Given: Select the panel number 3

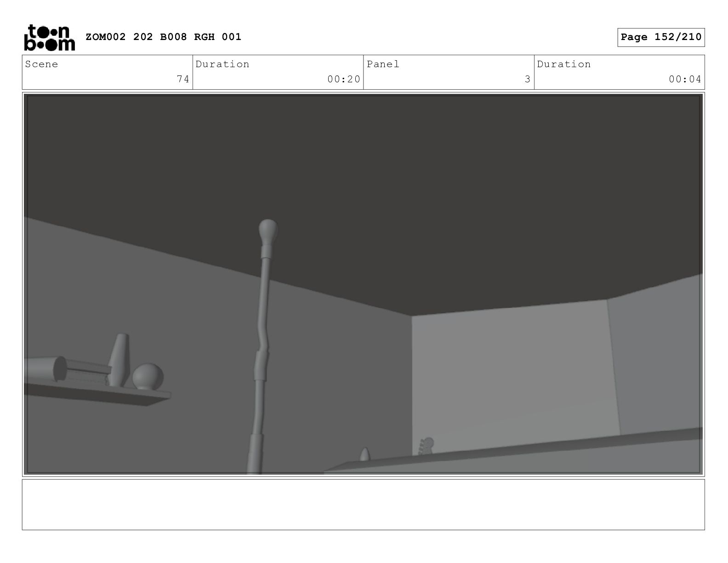Looking at the screenshot, I should tap(528, 79).
